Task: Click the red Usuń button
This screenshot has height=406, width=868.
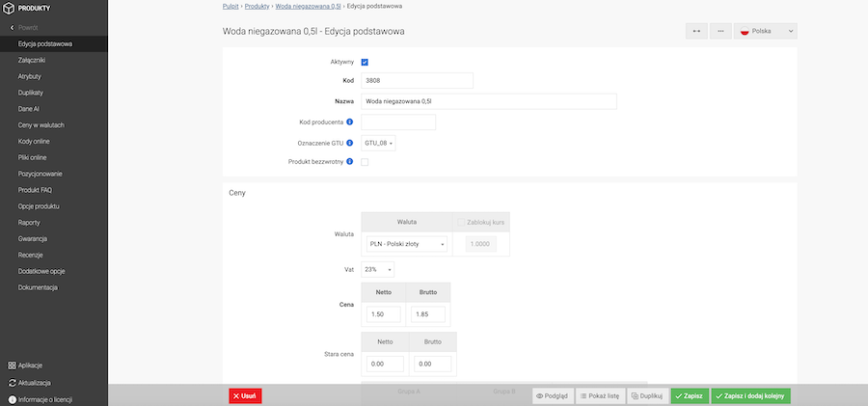Action: point(245,395)
